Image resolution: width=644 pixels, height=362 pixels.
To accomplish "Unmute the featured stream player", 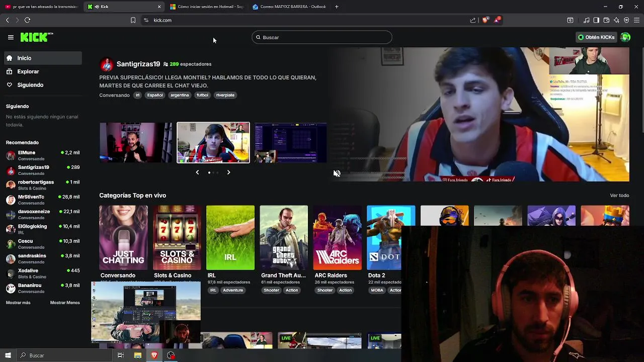I will click(x=337, y=173).
